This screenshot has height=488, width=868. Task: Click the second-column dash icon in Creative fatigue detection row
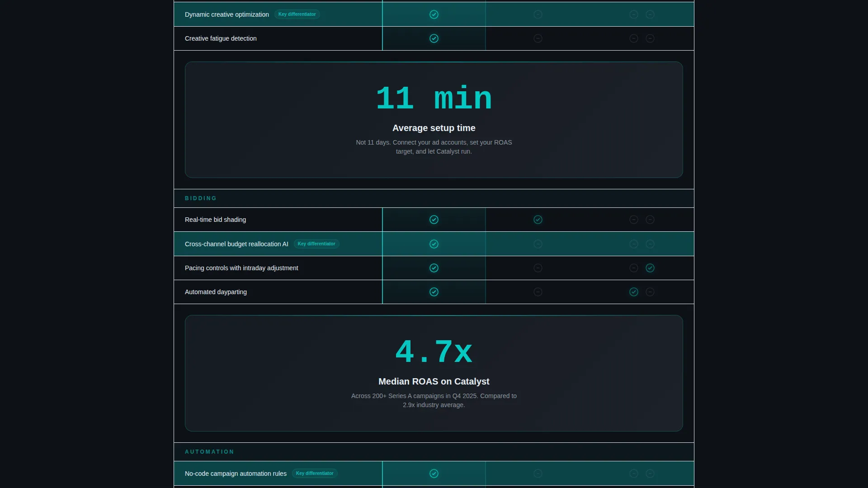tap(538, 38)
